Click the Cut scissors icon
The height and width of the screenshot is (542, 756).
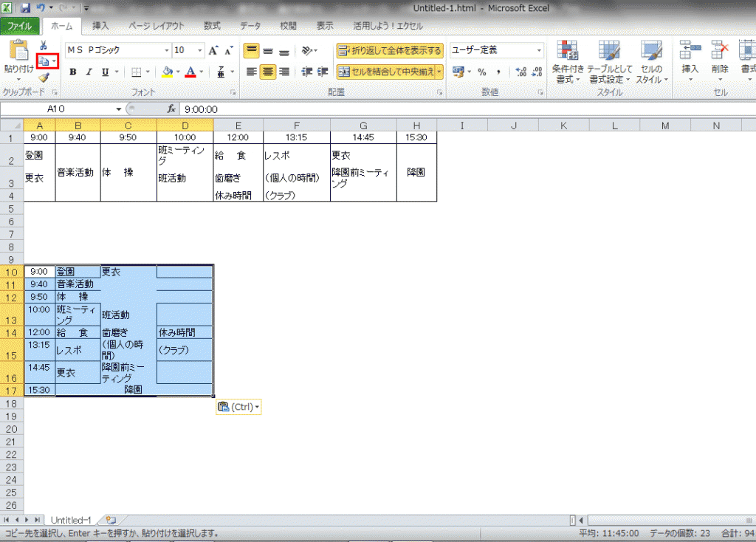pos(43,46)
